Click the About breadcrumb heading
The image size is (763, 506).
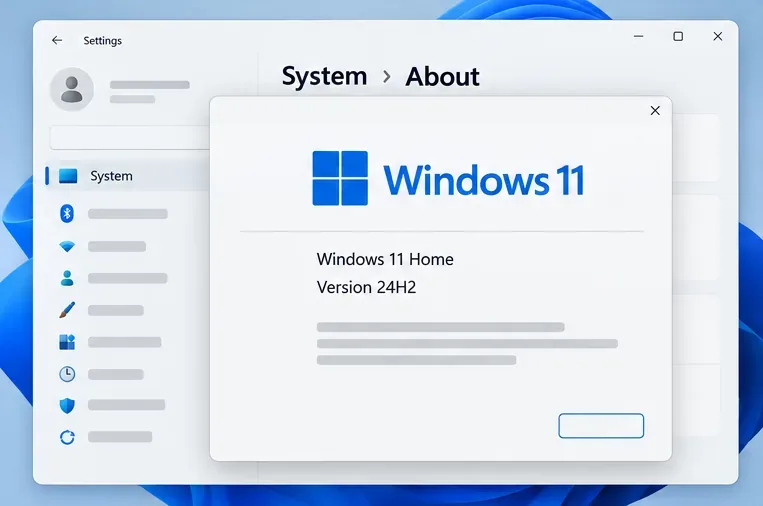(x=442, y=76)
